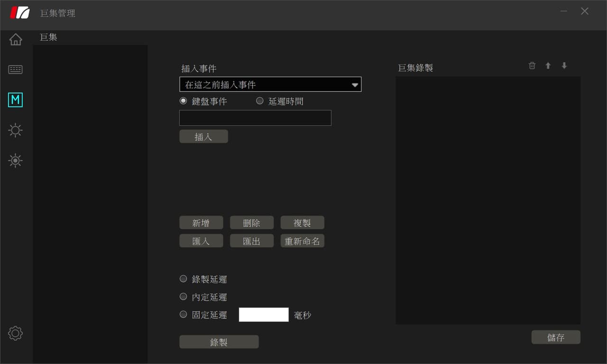Start recording with 錄製 button
The height and width of the screenshot is (364, 607).
pos(219,342)
